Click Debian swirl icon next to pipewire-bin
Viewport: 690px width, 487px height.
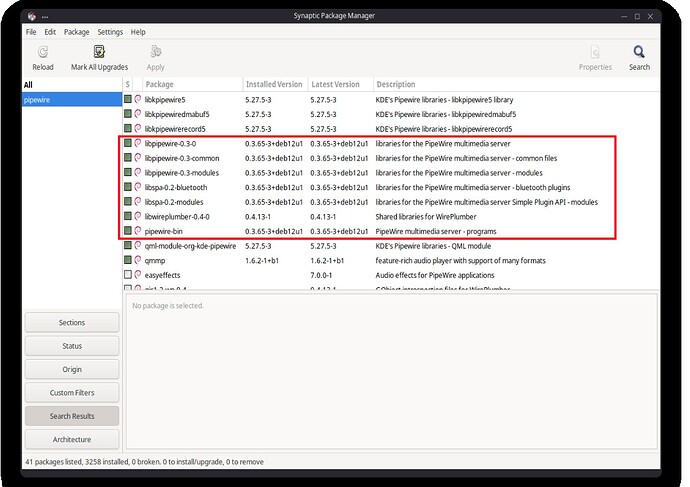click(x=138, y=231)
